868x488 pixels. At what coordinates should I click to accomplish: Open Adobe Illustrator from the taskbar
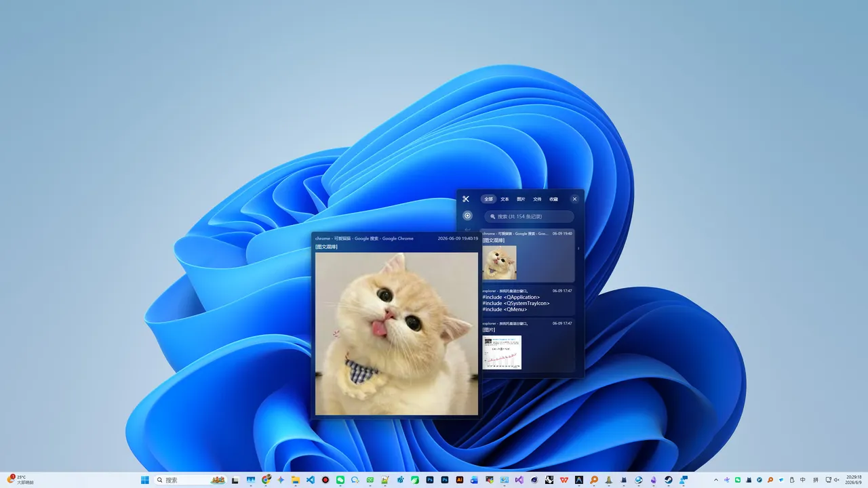pyautogui.click(x=460, y=480)
